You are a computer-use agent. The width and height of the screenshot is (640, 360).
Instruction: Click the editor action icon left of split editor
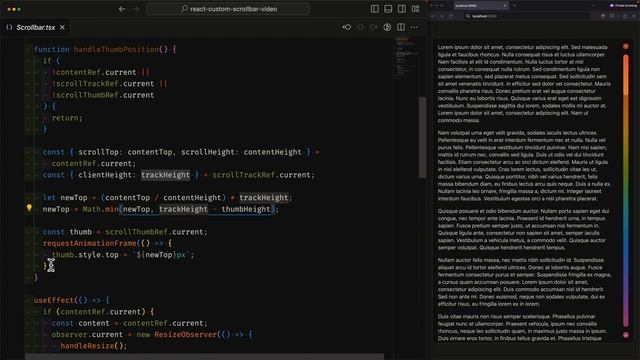(x=387, y=27)
